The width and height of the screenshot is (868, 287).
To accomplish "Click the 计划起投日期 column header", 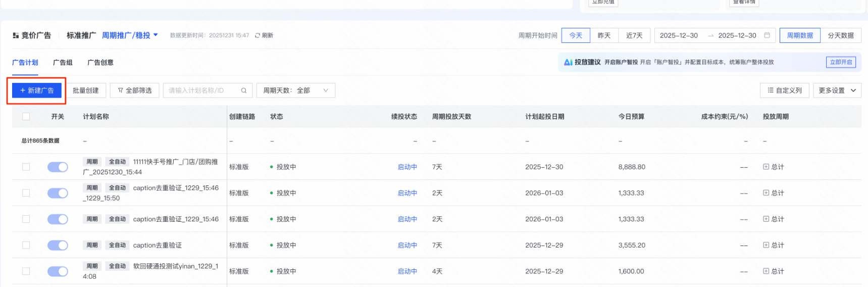I will coord(545,117).
